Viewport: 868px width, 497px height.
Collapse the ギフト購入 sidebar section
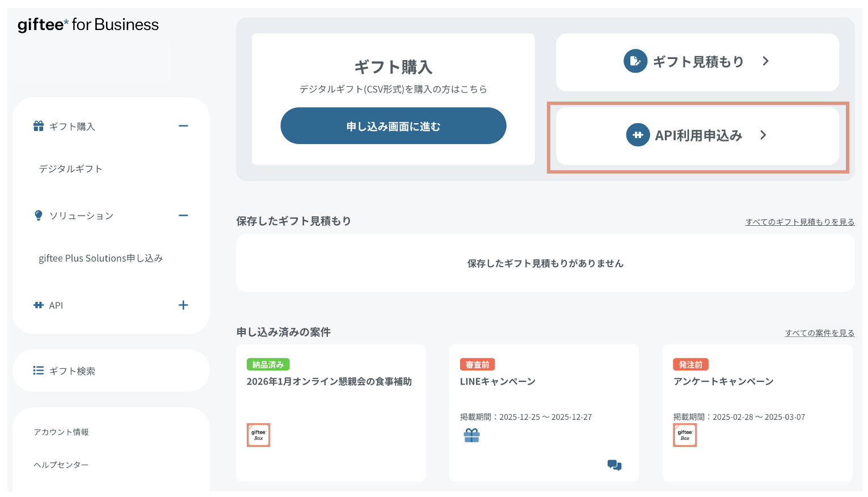[183, 126]
